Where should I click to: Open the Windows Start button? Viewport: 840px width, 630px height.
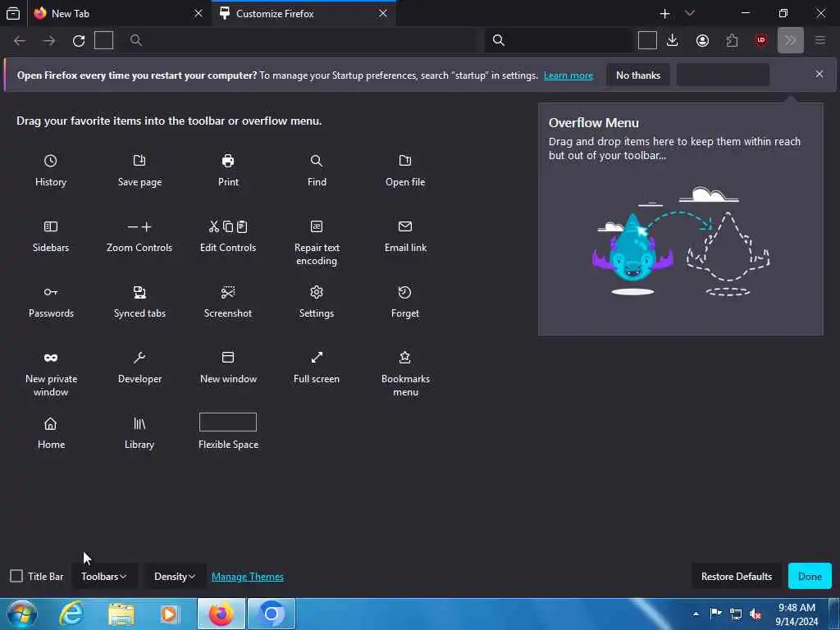coord(22,614)
